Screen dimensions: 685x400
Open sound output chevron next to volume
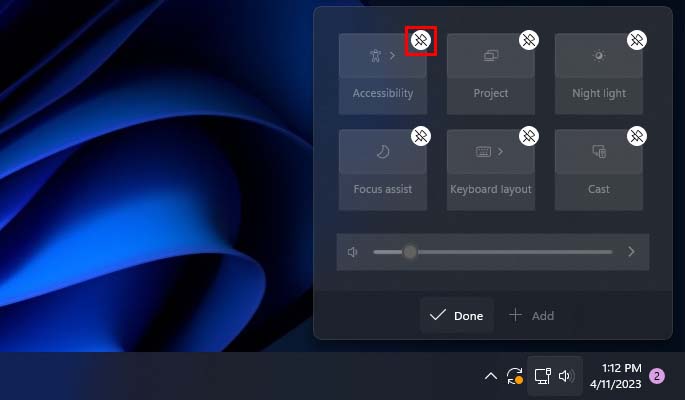(x=631, y=252)
